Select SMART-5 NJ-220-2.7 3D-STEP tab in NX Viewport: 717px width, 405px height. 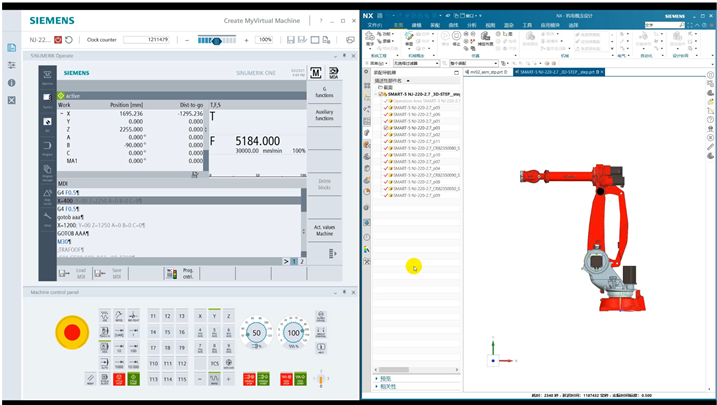click(559, 72)
